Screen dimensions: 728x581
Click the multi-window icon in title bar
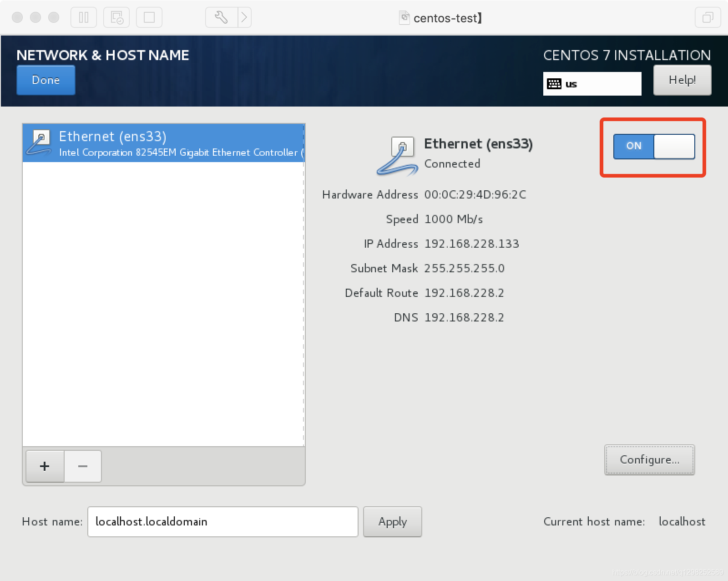[x=708, y=18]
